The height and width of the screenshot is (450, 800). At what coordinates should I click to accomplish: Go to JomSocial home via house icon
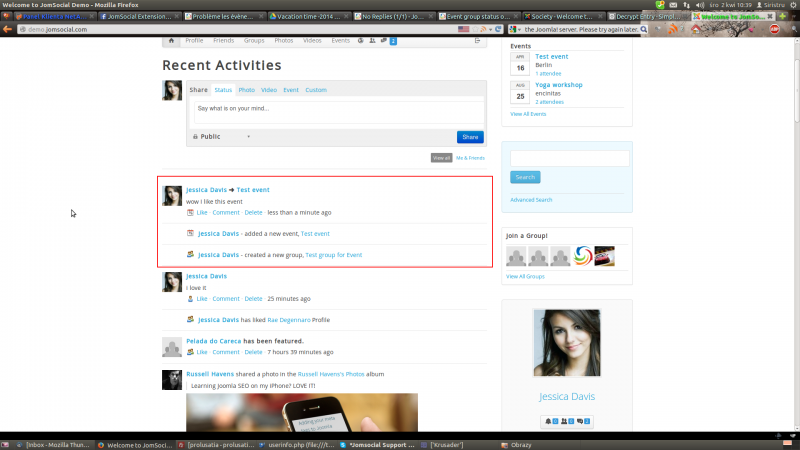pos(171,41)
